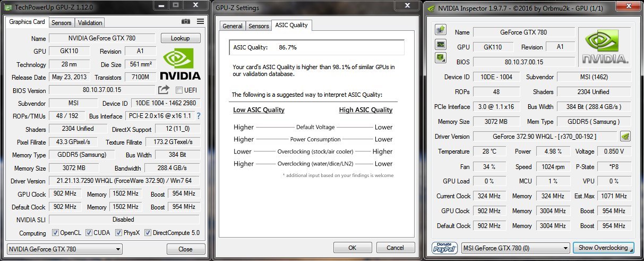
Task: Click the P-State value *P8
Action: click(x=614, y=166)
